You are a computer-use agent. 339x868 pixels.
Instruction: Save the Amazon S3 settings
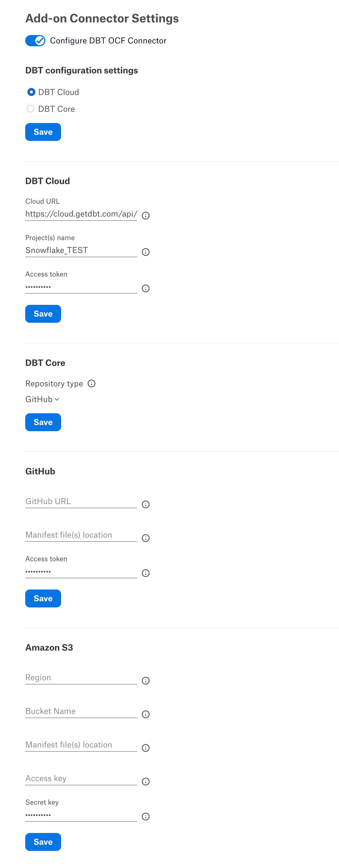coord(43,841)
